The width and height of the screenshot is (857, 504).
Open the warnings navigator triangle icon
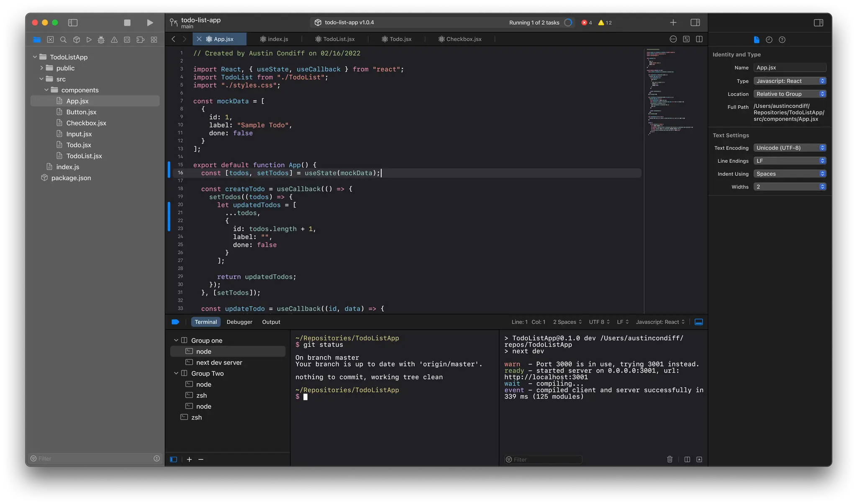tap(114, 40)
